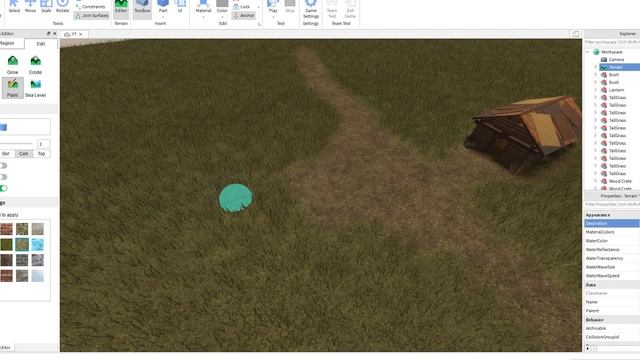This screenshot has height=360, width=640.
Task: Pick the highlighted selected material swatch
Action: (x=22, y=244)
